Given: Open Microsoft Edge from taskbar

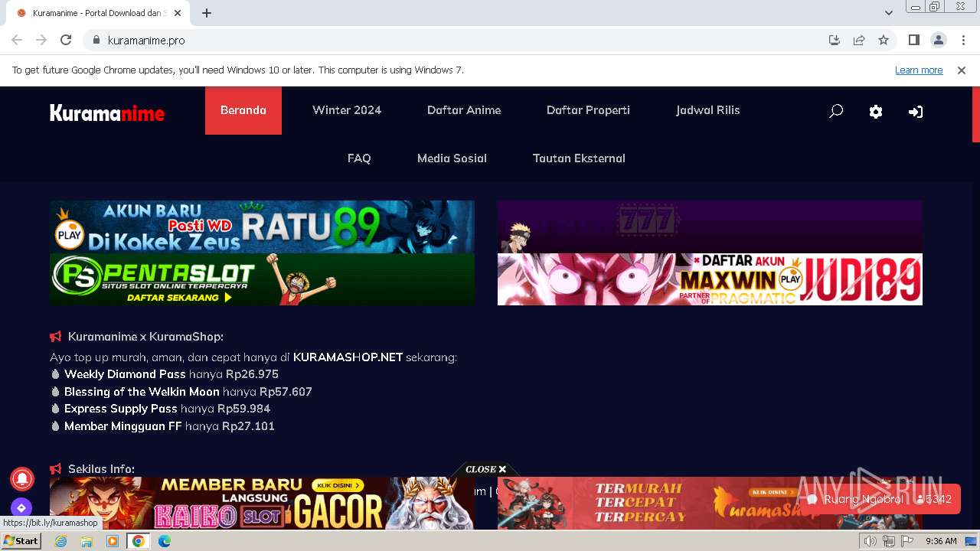Looking at the screenshot, I should (x=165, y=541).
